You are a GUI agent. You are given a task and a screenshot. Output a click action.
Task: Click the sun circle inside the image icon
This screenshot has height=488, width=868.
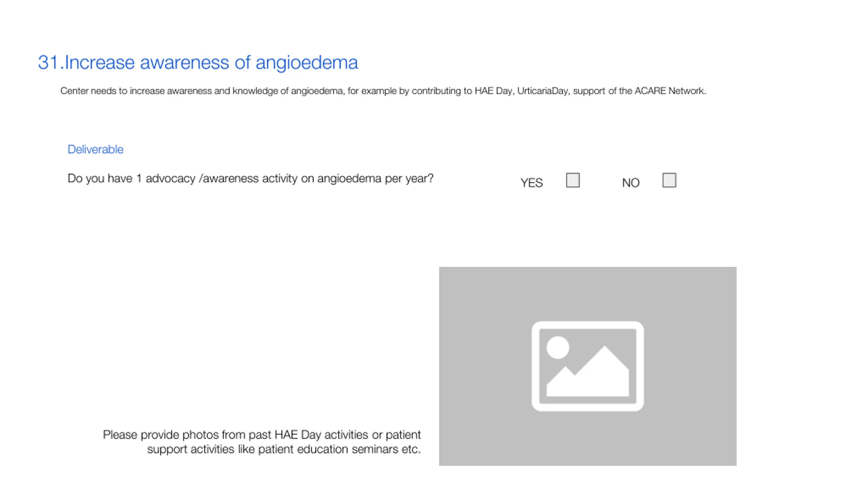coord(558,347)
